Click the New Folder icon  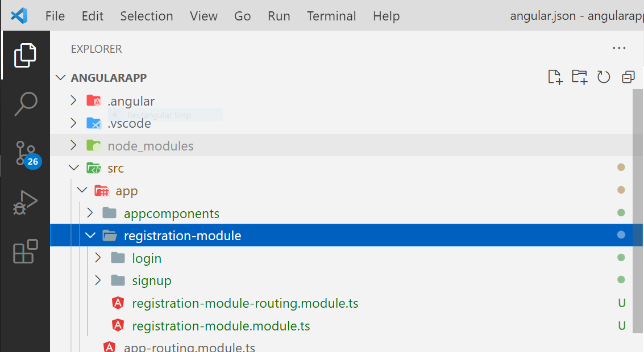click(580, 77)
